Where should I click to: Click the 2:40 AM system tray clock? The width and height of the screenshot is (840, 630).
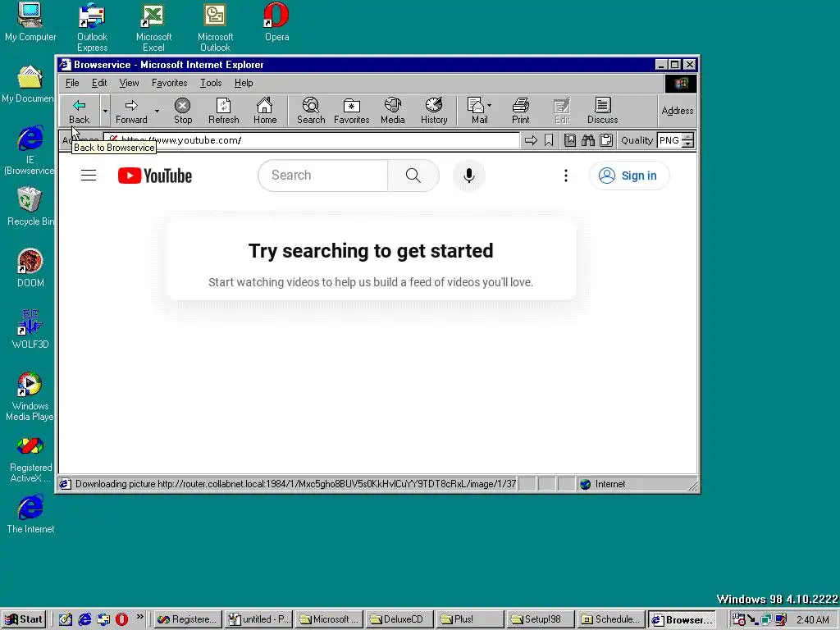pyautogui.click(x=812, y=620)
